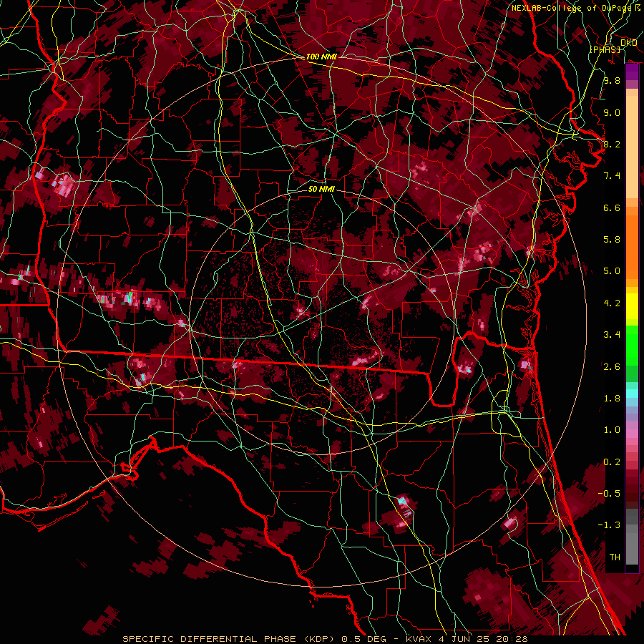Select the cyan segment of the color bar
644x644 pixels.
click(x=632, y=394)
